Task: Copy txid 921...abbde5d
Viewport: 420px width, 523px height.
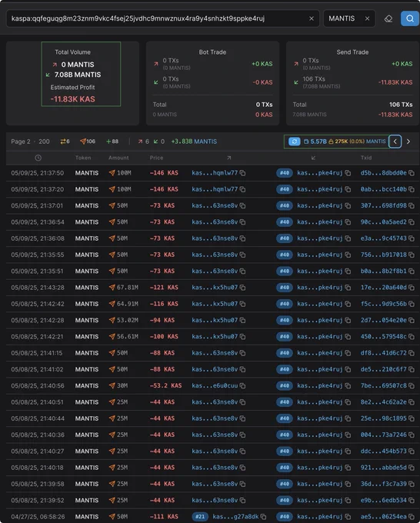Action: [412, 468]
